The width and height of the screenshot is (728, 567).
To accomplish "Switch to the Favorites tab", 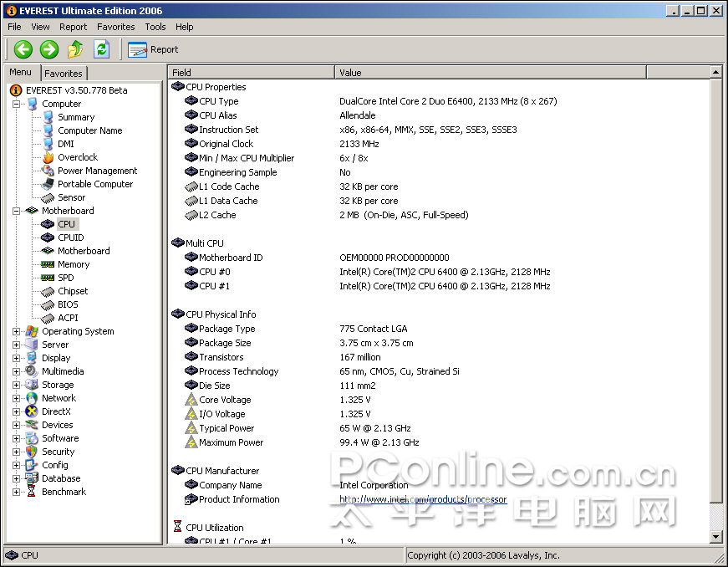I will click(x=64, y=74).
